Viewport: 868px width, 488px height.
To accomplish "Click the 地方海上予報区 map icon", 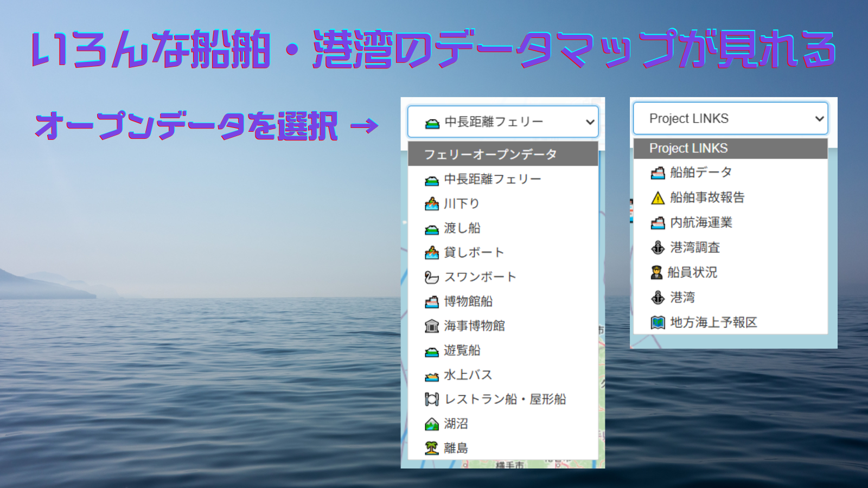I will coord(656,322).
